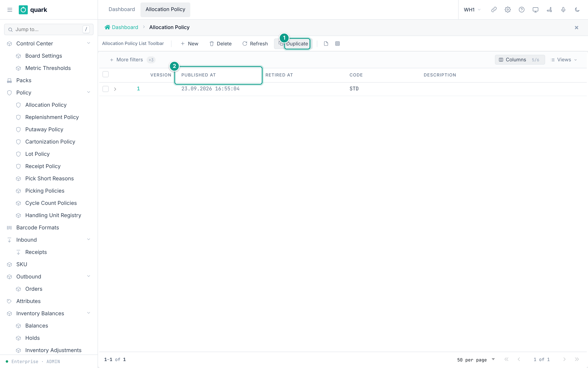
Task: Open the settings gear icon
Action: (x=508, y=10)
